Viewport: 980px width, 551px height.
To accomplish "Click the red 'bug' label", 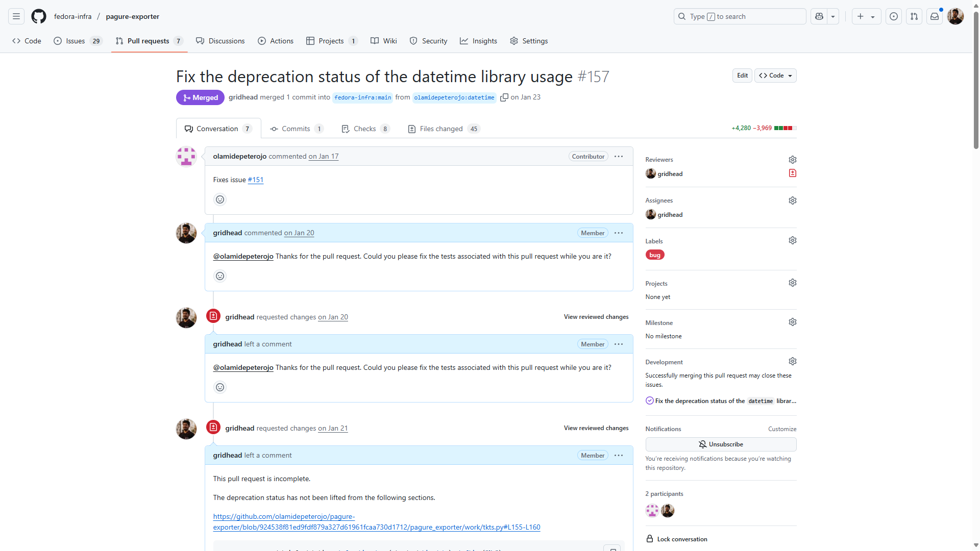I will (x=655, y=255).
